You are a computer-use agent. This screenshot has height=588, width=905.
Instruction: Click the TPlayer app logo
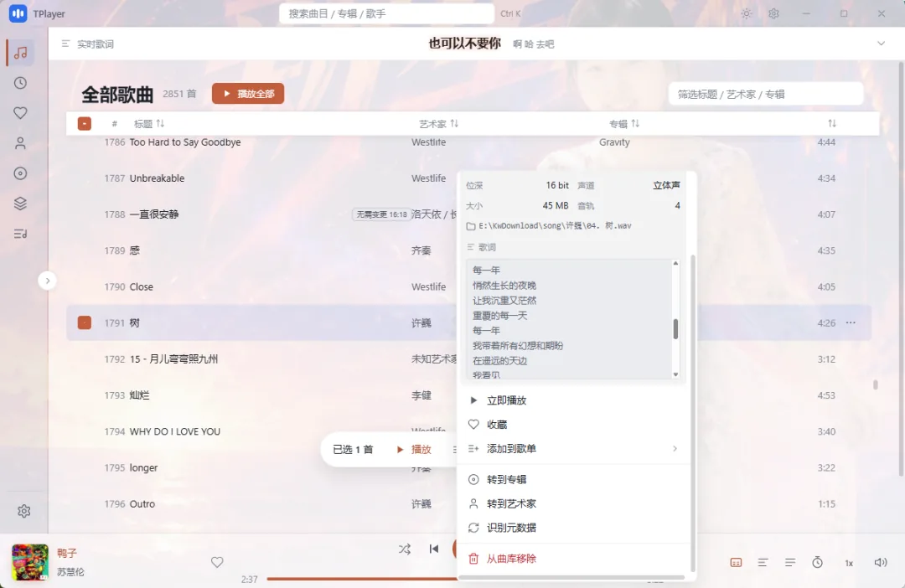(x=18, y=13)
